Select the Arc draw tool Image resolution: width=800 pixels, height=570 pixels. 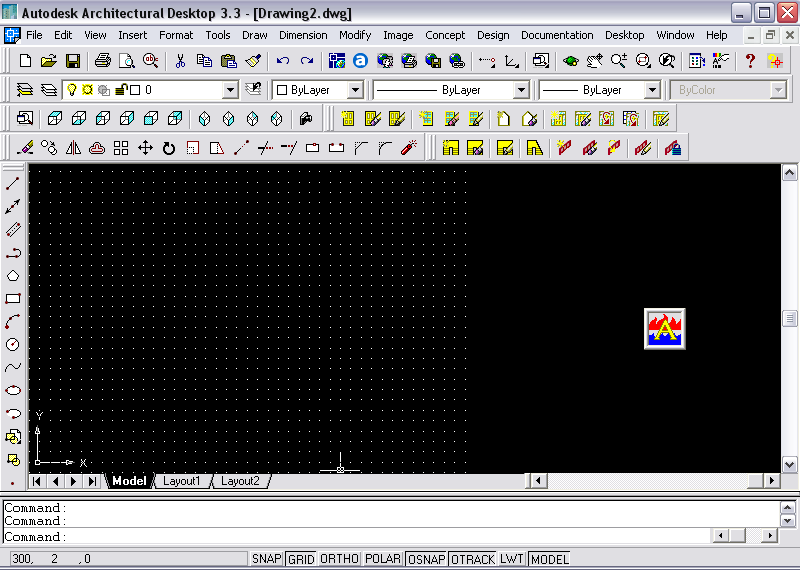click(13, 321)
